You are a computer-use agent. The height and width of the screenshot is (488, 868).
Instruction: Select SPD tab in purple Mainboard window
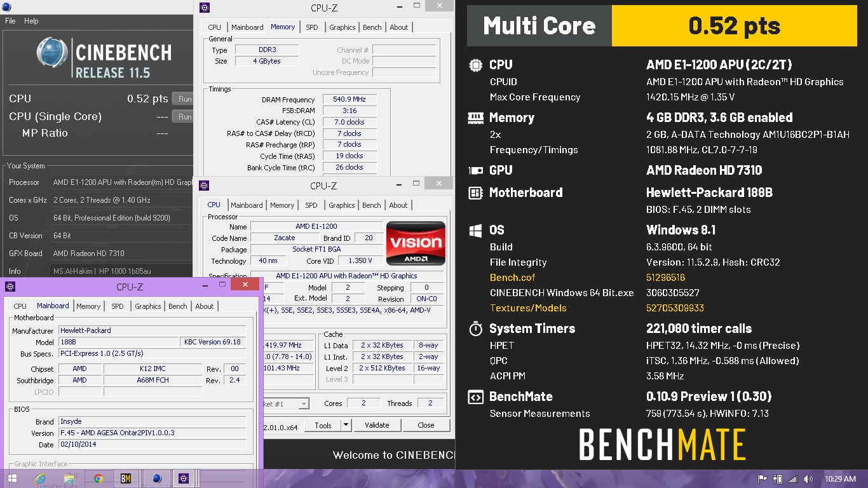coord(118,306)
